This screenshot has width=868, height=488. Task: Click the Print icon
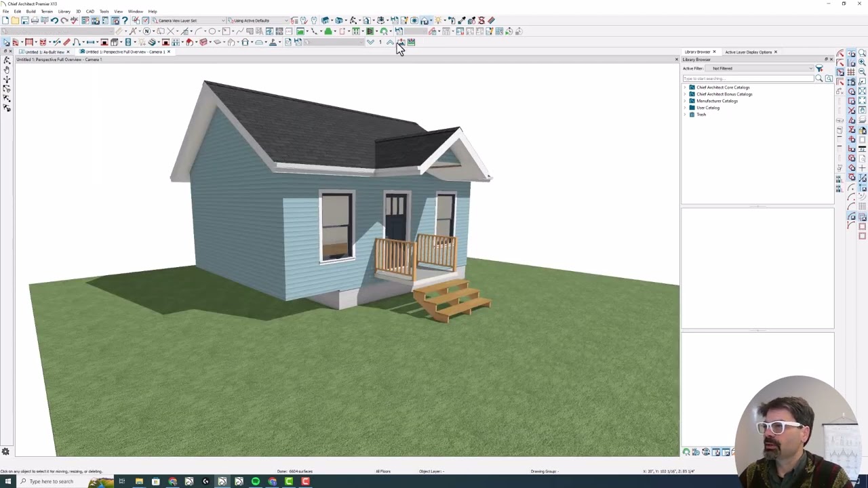tap(35, 20)
